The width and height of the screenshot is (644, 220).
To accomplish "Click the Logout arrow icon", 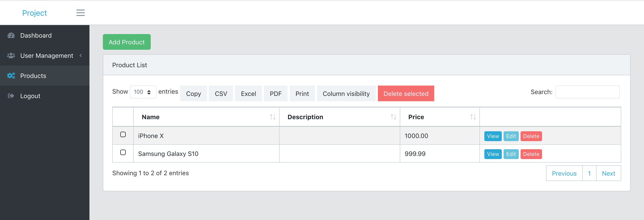I will pyautogui.click(x=11, y=96).
